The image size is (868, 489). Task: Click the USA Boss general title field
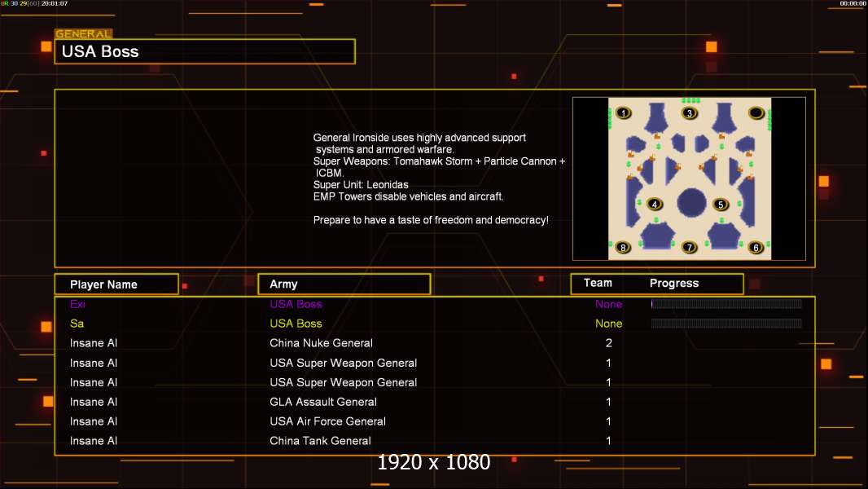[205, 51]
